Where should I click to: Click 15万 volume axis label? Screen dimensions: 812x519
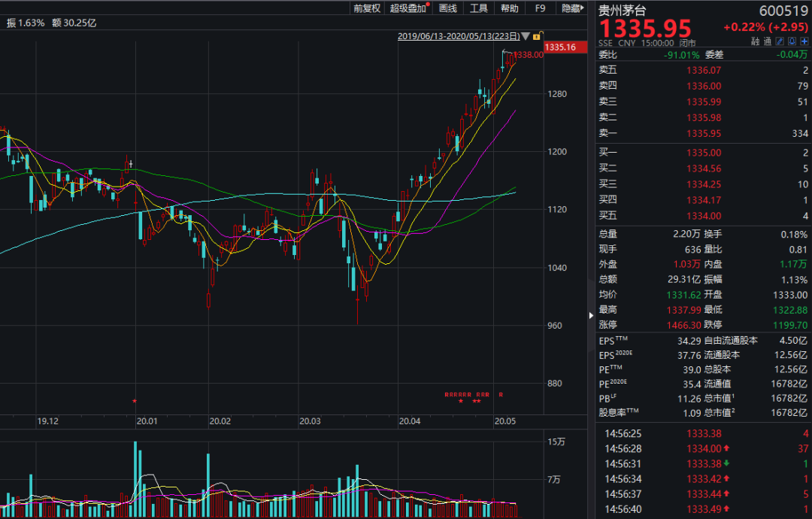point(556,442)
